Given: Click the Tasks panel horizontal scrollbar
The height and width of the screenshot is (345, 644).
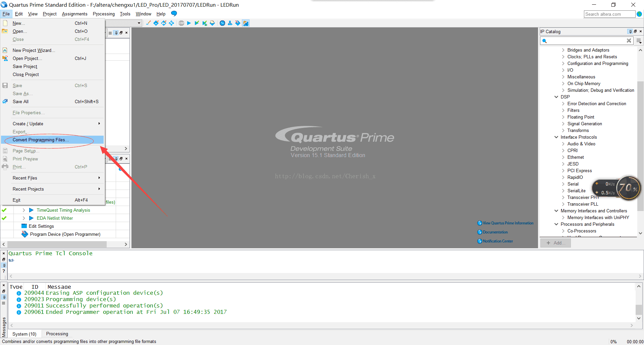Looking at the screenshot, I should [x=57, y=245].
